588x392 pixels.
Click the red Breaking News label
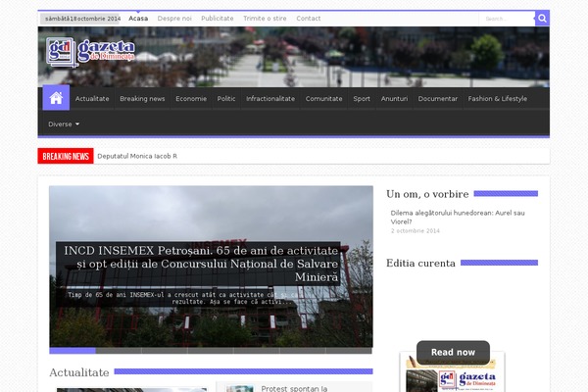(x=66, y=156)
